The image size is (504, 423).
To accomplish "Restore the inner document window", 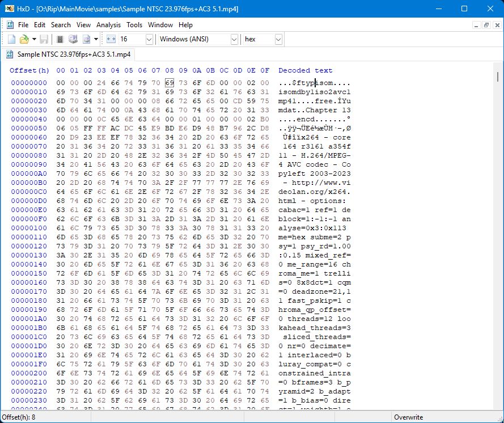I will (486, 25).
